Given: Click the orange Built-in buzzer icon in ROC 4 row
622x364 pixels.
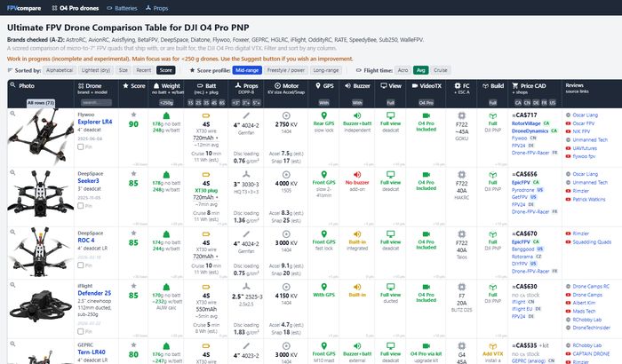Looking at the screenshot, I should 357,234.
